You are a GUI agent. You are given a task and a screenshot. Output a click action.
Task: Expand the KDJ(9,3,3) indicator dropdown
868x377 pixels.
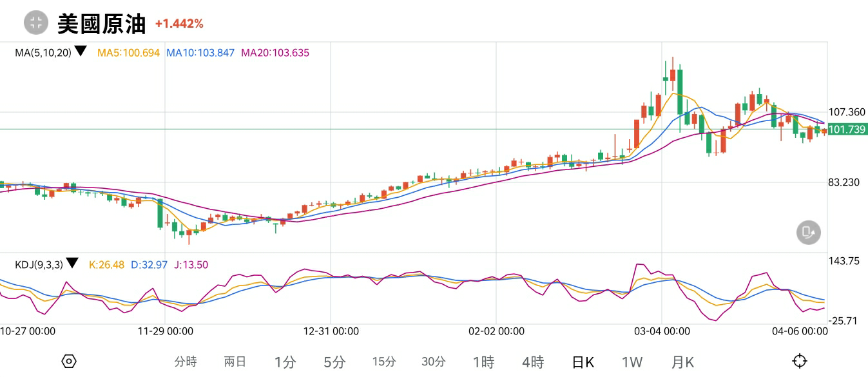72,263
